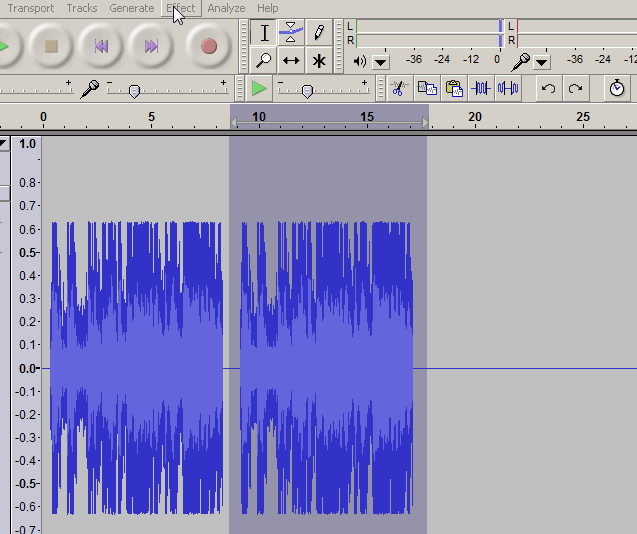Select the Selection (I-beam) tool
The image size is (637, 534).
[264, 33]
